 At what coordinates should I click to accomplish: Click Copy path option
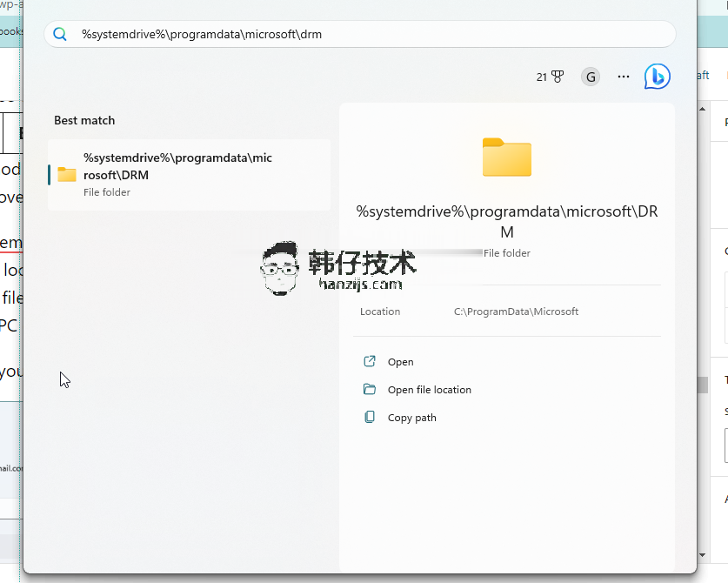coord(411,418)
